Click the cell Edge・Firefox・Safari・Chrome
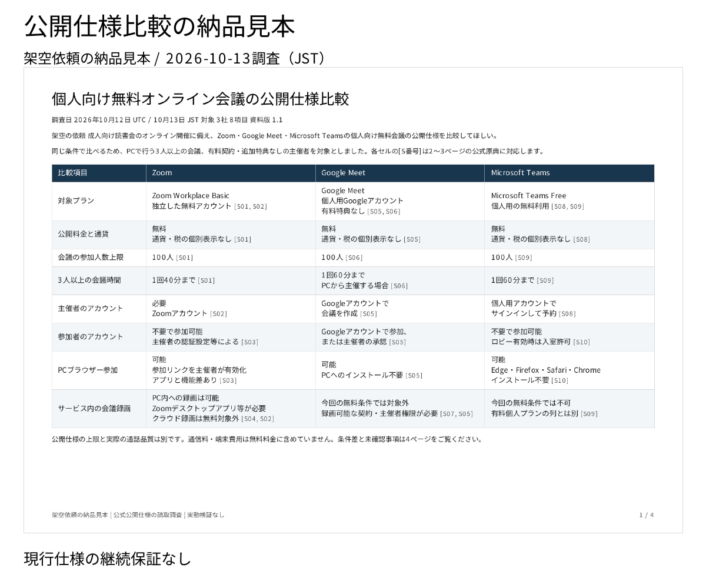The width and height of the screenshot is (706, 588). coord(570,370)
